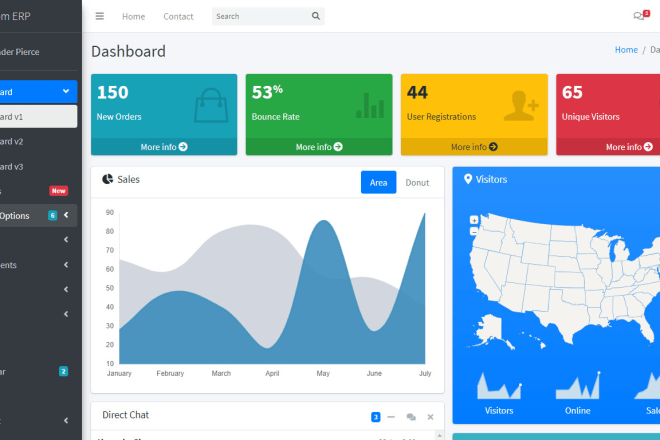Click the arrow icon on New Orders More info

pos(183,147)
